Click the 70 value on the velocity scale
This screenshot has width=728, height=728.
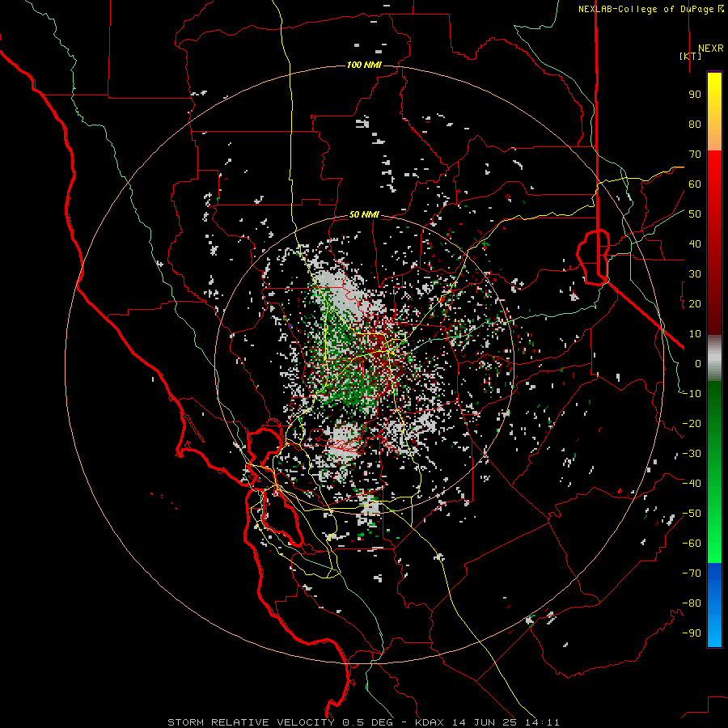(x=695, y=154)
